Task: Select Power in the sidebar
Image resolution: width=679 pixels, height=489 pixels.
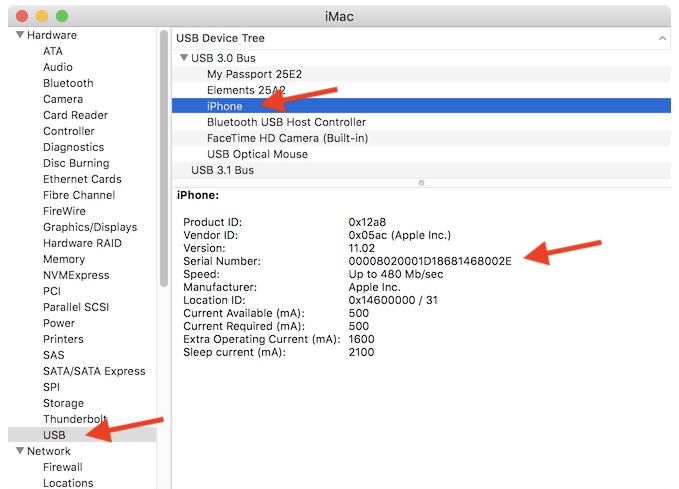Action: click(59, 324)
